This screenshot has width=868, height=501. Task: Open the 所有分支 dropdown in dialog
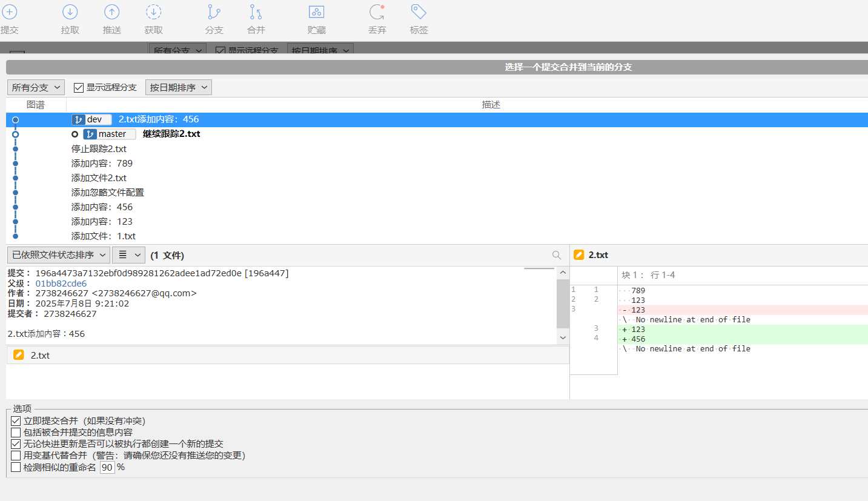point(36,88)
